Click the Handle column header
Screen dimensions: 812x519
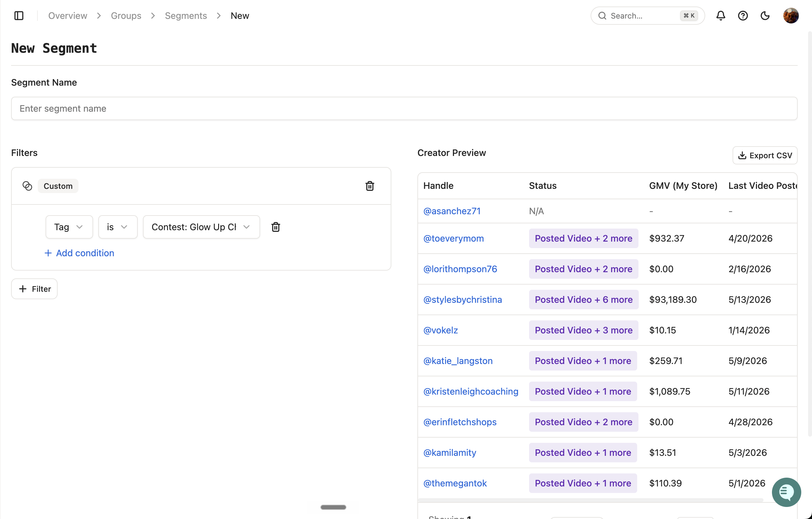(x=438, y=186)
